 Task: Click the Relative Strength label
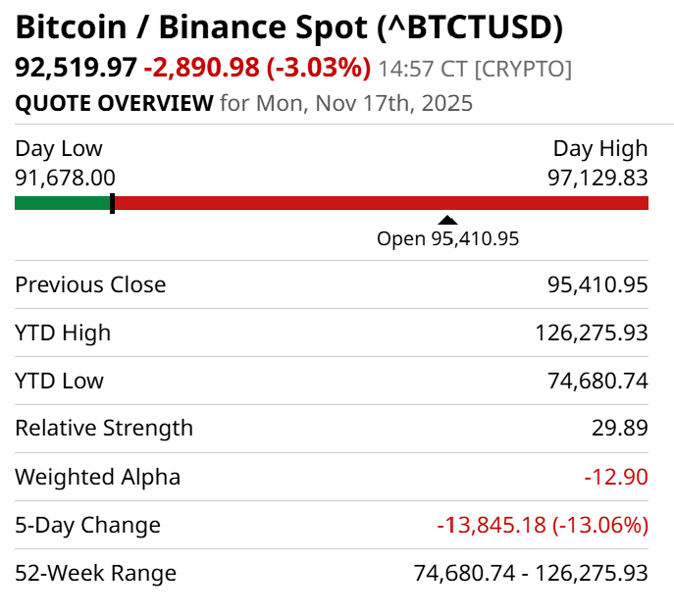tap(104, 428)
